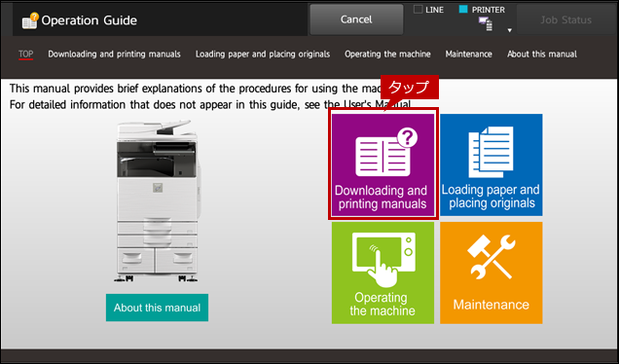Click the PRINTER indicator box
Viewport: 619px width, 364px height.
pos(463,9)
